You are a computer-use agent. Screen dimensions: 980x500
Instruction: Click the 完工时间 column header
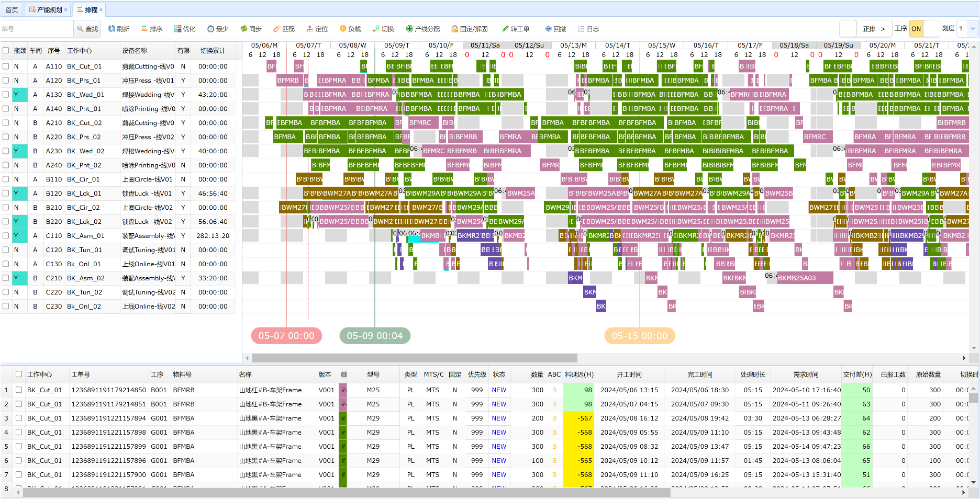coord(699,374)
